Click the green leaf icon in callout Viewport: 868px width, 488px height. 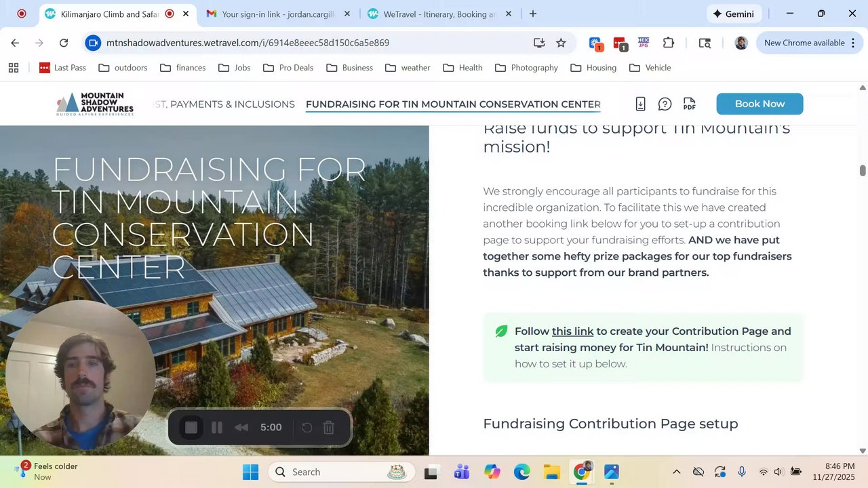click(x=501, y=331)
